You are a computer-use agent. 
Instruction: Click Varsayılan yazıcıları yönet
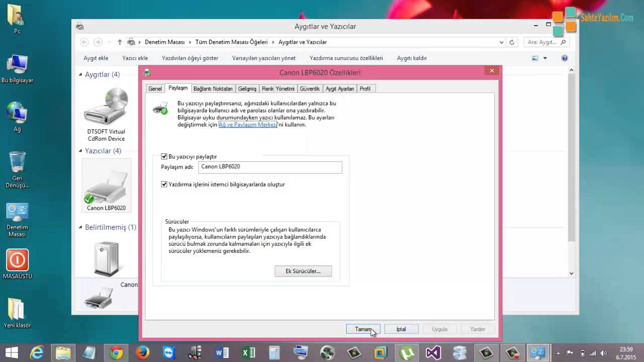pos(264,58)
